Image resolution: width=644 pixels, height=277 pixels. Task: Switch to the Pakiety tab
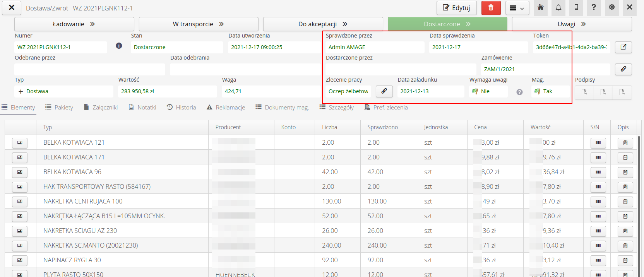59,108
